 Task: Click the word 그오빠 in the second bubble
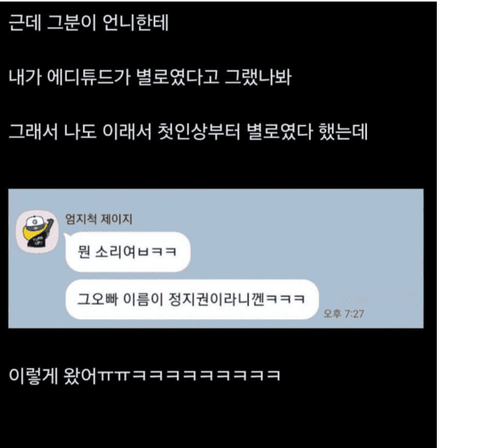(98, 299)
